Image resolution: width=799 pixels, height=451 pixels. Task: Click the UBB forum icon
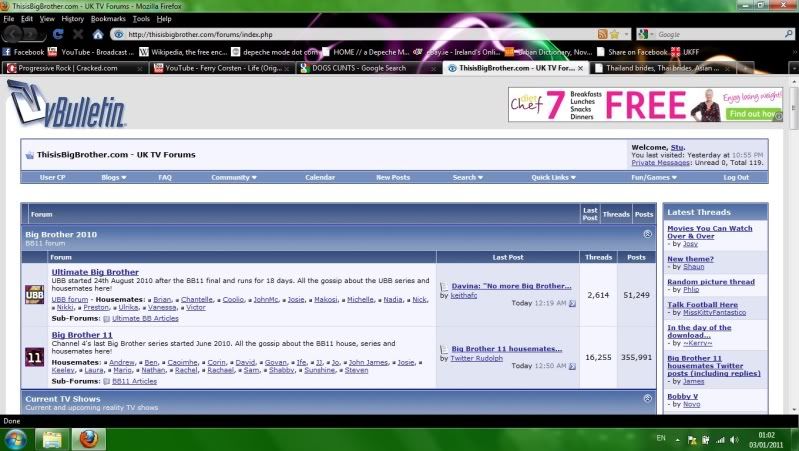(x=35, y=295)
